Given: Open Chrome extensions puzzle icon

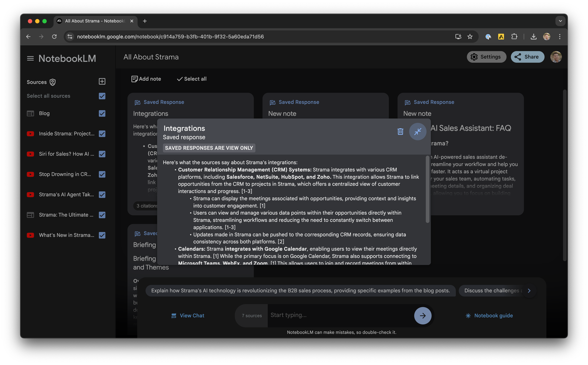Looking at the screenshot, I should point(514,36).
